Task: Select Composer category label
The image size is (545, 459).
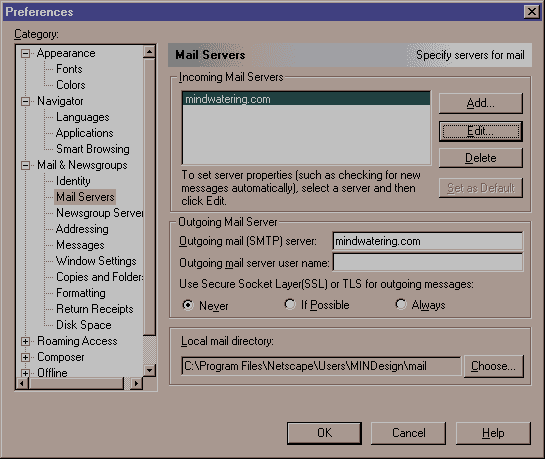Action: click(60, 357)
